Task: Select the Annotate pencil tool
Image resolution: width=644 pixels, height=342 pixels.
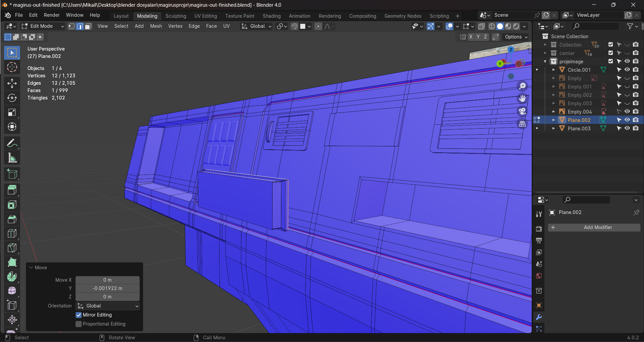Action: (x=12, y=143)
